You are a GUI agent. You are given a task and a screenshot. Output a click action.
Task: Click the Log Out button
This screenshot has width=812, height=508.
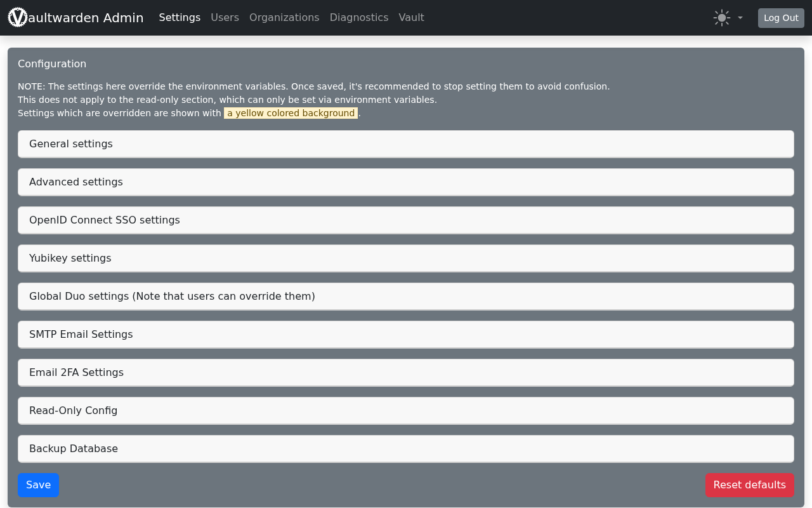[781, 18]
